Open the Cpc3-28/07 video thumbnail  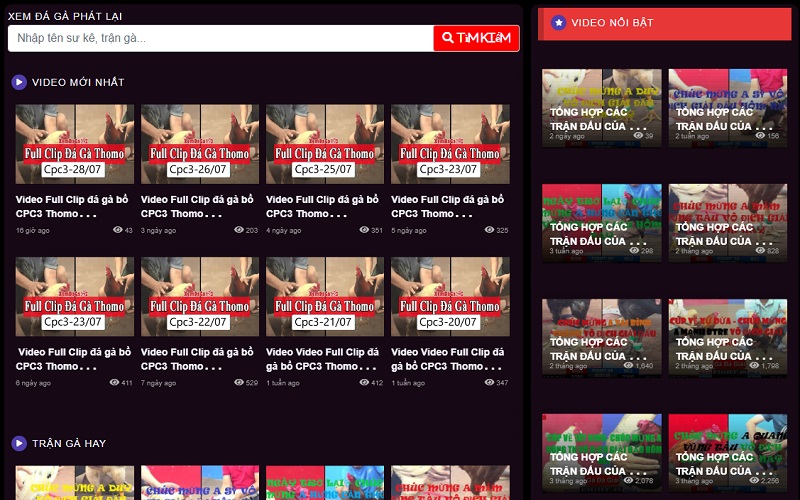(74, 144)
